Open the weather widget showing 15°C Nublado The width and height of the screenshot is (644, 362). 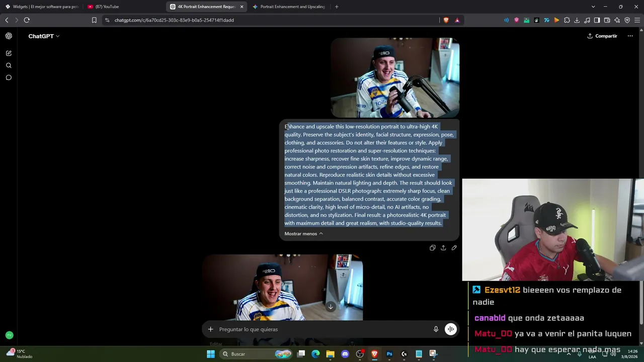point(20,354)
